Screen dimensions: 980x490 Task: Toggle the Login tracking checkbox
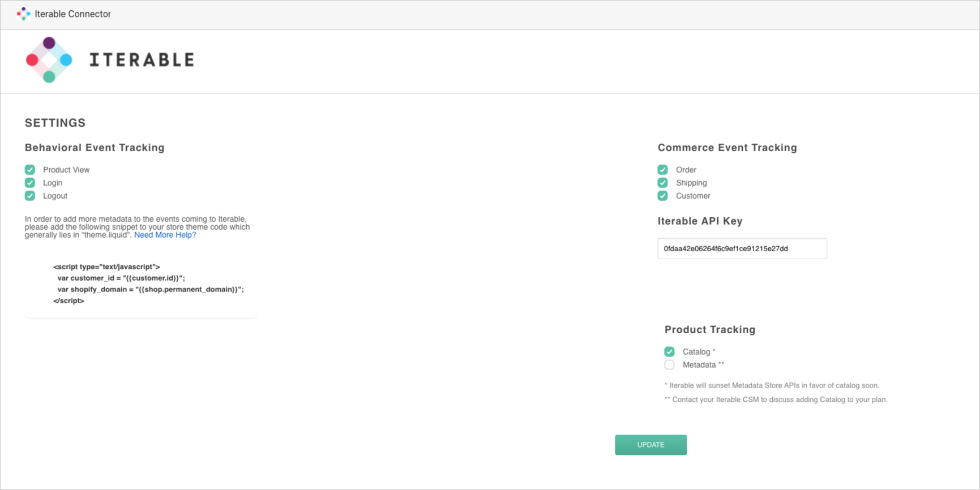click(30, 183)
